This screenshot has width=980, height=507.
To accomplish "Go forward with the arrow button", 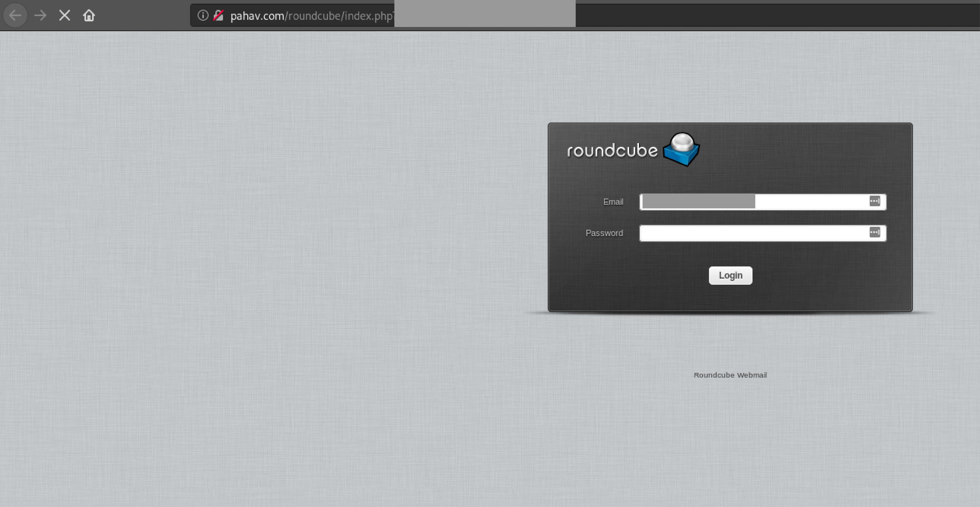I will [40, 15].
